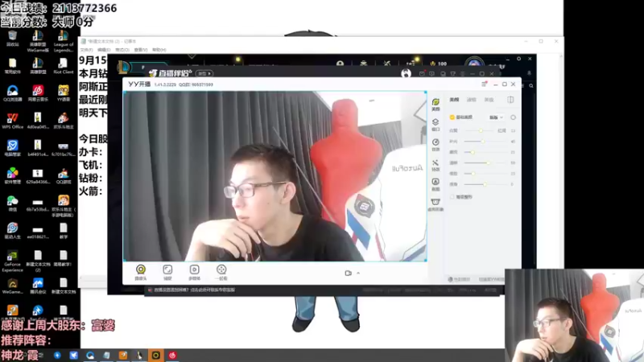This screenshot has height=362, width=644.
Task: Open the 回收站 recycle bin desktop icon
Action: 12,39
